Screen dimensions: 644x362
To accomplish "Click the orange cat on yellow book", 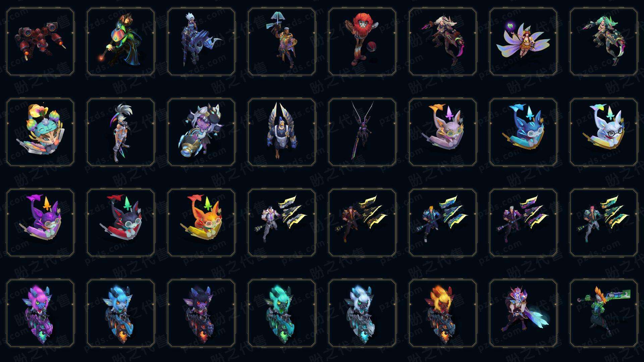I will 201,223.
